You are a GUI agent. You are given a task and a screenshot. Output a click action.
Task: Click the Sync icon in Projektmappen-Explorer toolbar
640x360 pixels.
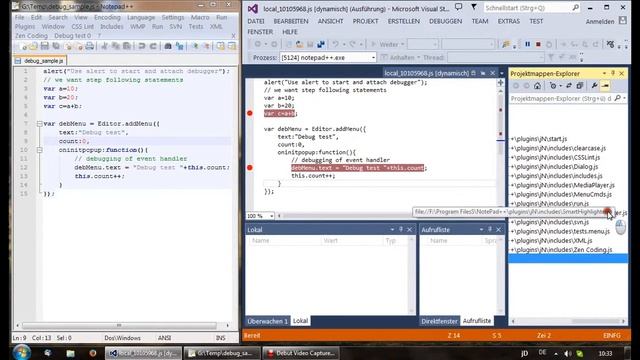(569, 86)
